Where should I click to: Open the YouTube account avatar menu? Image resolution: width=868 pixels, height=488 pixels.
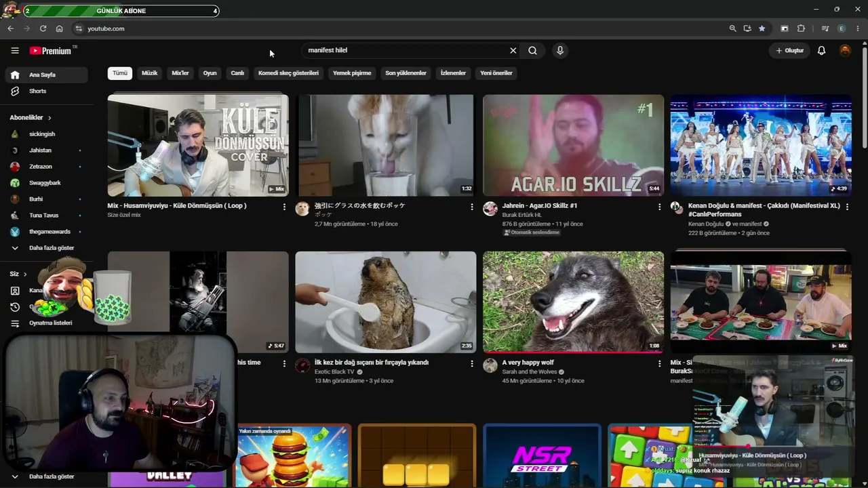point(845,50)
